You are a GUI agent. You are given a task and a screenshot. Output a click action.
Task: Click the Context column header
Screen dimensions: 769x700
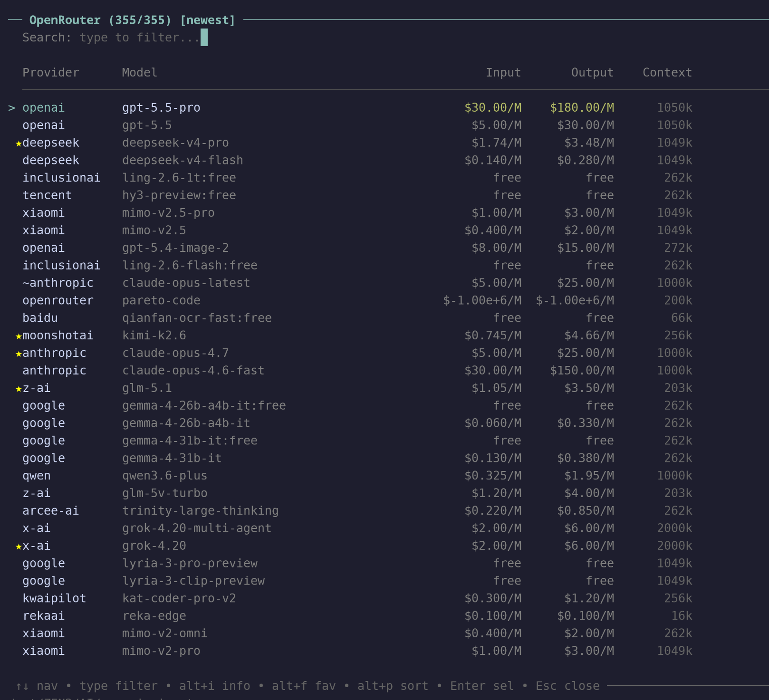667,73
